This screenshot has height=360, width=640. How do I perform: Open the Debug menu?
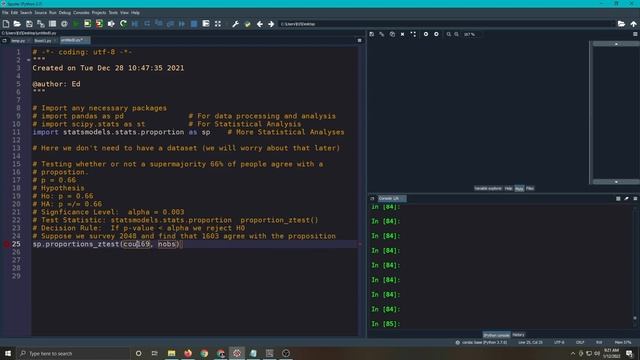point(64,13)
